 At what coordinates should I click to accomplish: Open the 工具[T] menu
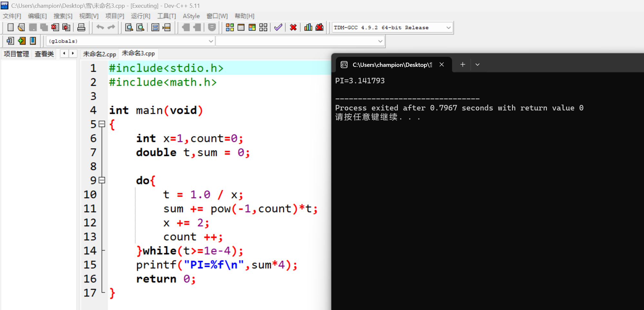[166, 16]
